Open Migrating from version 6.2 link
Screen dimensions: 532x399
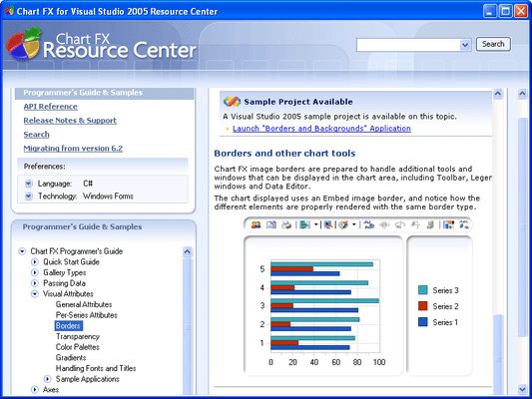73,149
